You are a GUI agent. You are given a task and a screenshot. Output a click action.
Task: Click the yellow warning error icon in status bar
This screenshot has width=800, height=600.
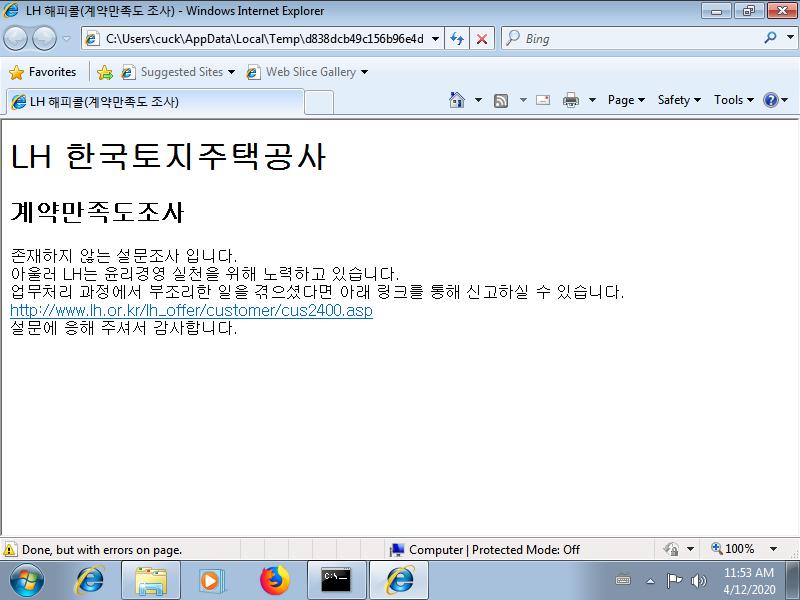click(x=10, y=549)
